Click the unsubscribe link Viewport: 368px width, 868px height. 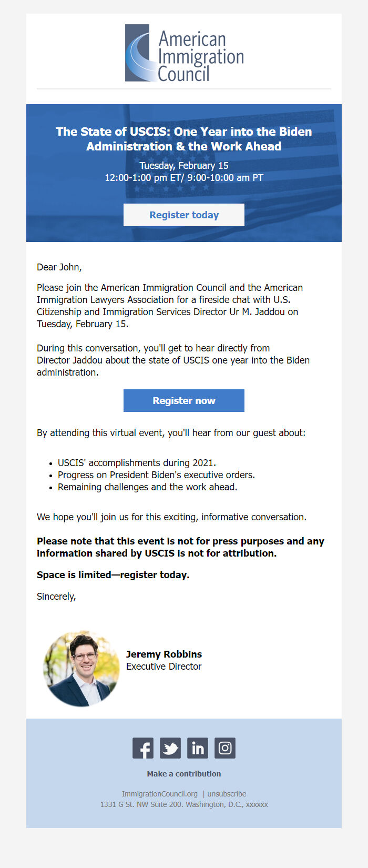click(x=226, y=793)
